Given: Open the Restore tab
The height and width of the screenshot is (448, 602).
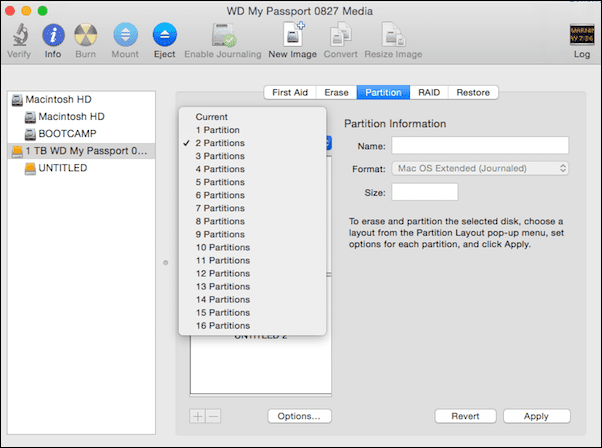Looking at the screenshot, I should (x=473, y=93).
